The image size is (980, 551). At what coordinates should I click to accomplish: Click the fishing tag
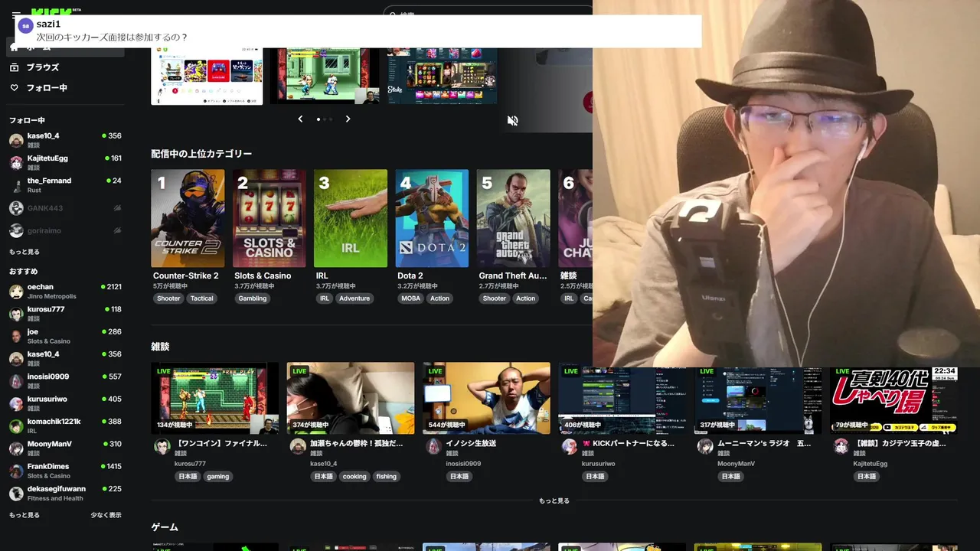click(387, 476)
